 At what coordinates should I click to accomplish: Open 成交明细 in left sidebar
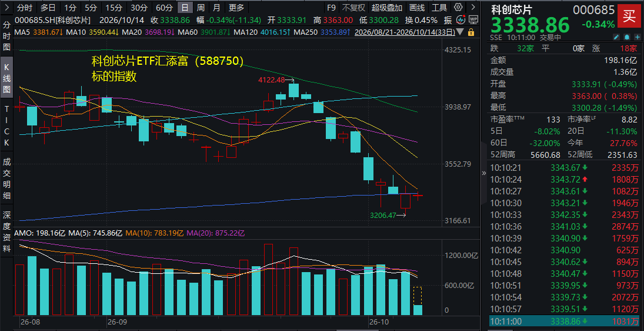click(6, 178)
